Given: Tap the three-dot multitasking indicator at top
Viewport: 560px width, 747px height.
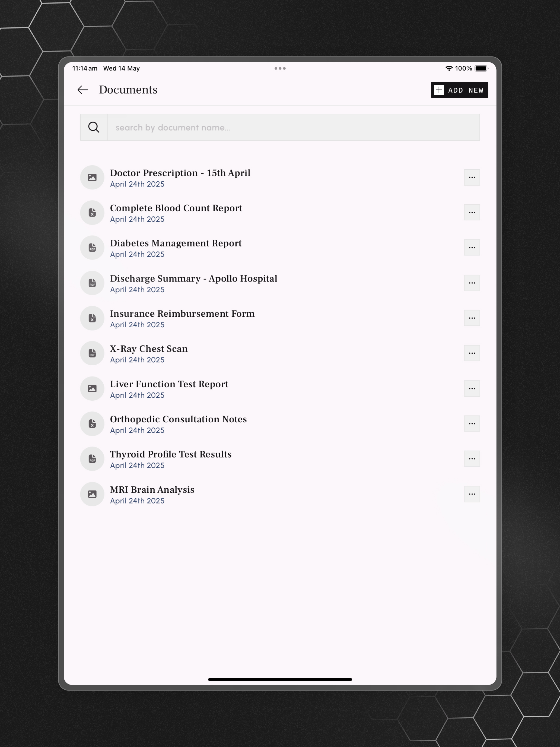Looking at the screenshot, I should click(280, 68).
